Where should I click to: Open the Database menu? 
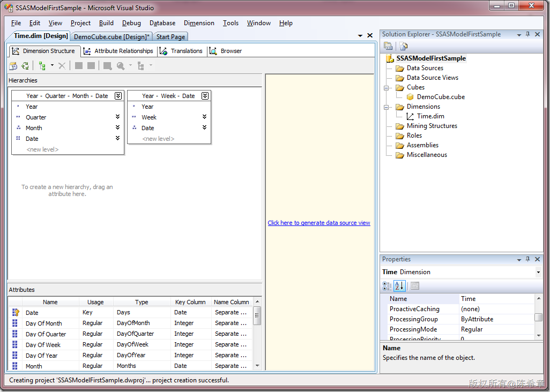point(162,23)
